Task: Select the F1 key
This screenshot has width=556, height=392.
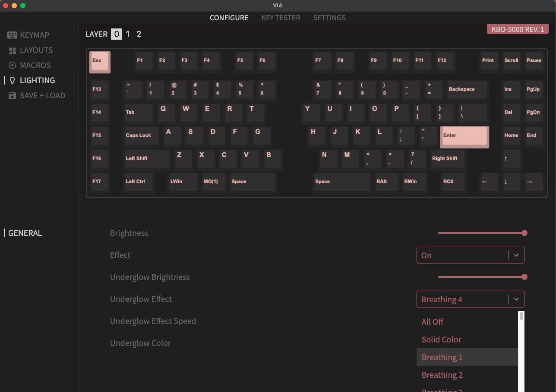Action: (x=144, y=61)
